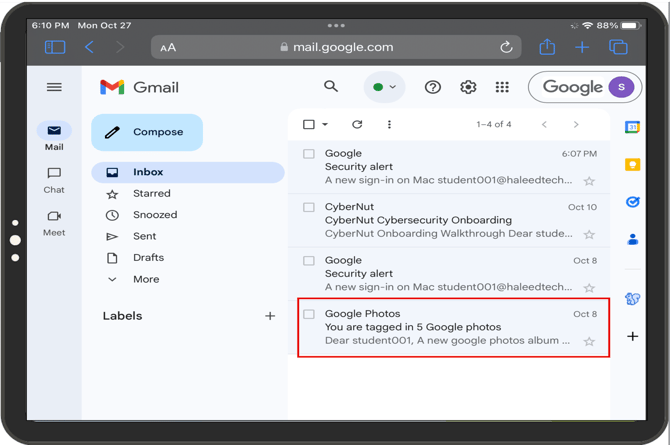This screenshot has height=445, width=670.
Task: Open select-all dropdown arrow
Action: (325, 125)
